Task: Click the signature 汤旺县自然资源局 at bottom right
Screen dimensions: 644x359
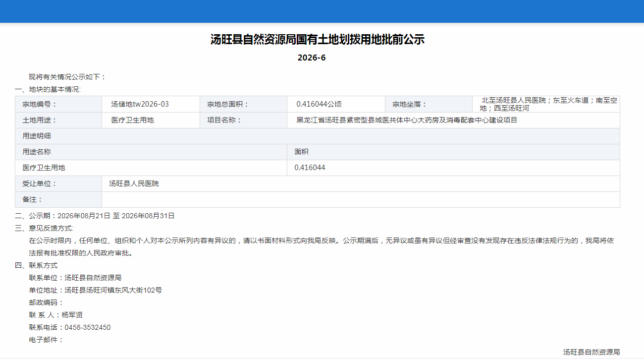Action: tap(591, 352)
